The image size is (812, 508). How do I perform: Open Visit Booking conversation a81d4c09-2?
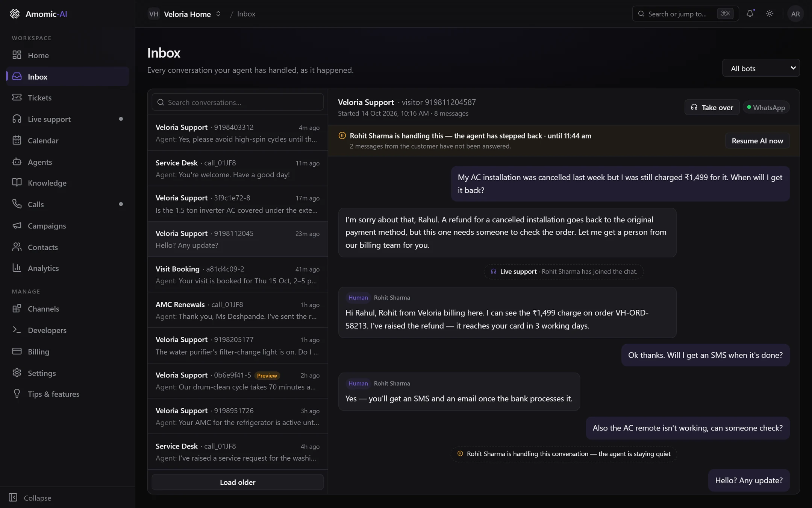pos(238,275)
